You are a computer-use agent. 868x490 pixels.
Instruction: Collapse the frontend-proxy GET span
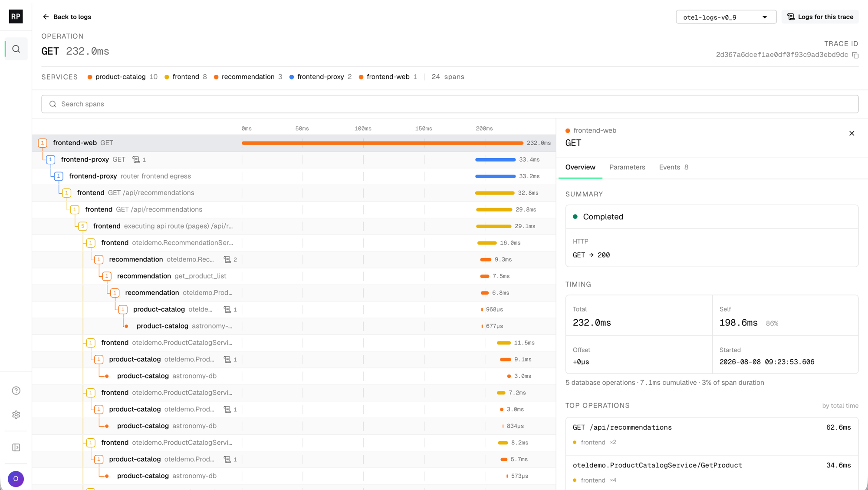pyautogui.click(x=50, y=160)
